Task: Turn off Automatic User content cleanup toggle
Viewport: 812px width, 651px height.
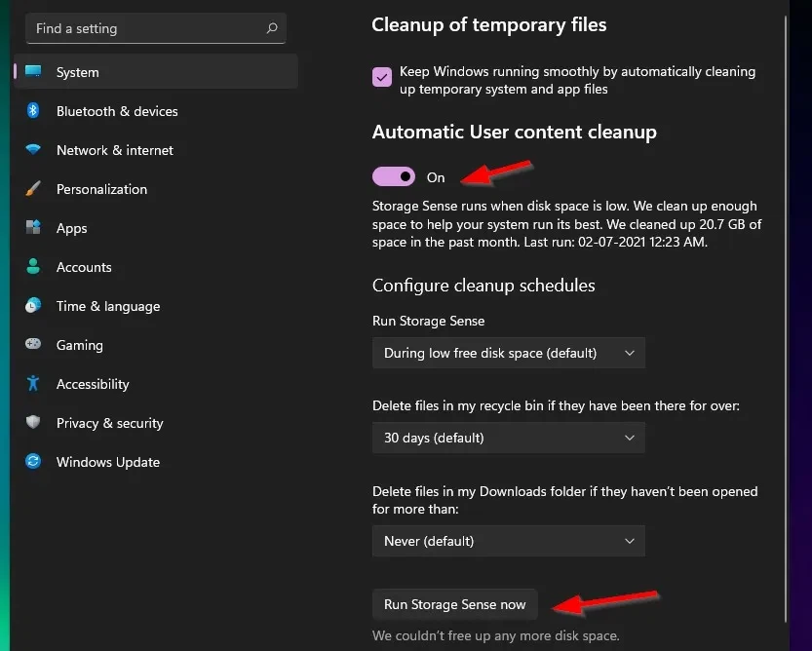Action: tap(393, 176)
